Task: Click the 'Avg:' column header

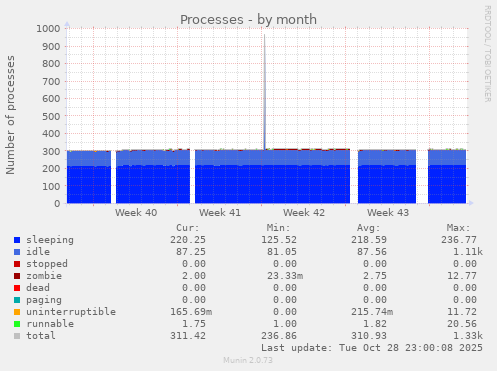Action: click(368, 228)
